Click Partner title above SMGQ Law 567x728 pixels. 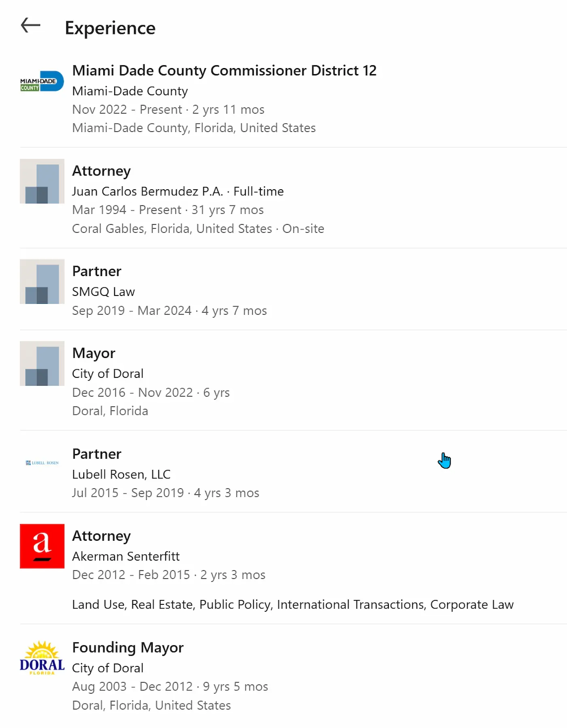coord(96,271)
